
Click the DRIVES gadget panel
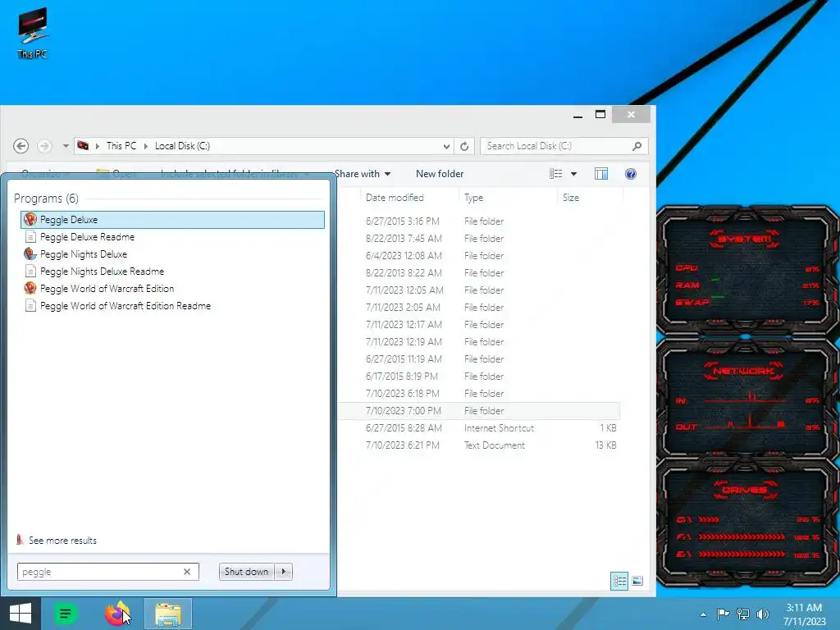click(746, 523)
